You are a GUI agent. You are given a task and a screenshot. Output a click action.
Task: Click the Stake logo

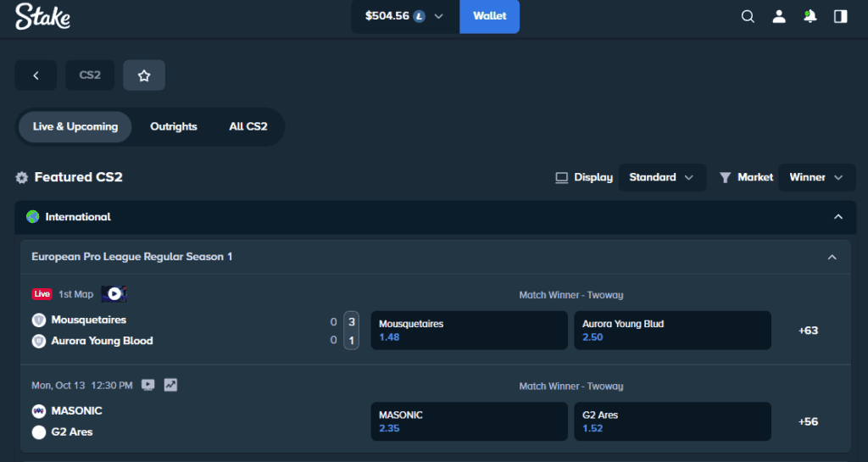[42, 16]
